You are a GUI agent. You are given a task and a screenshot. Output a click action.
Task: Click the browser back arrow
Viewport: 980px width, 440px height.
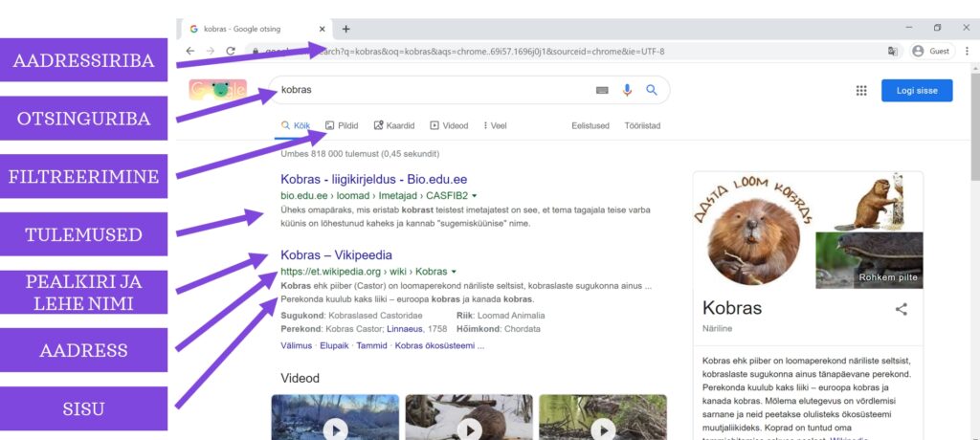(x=190, y=52)
